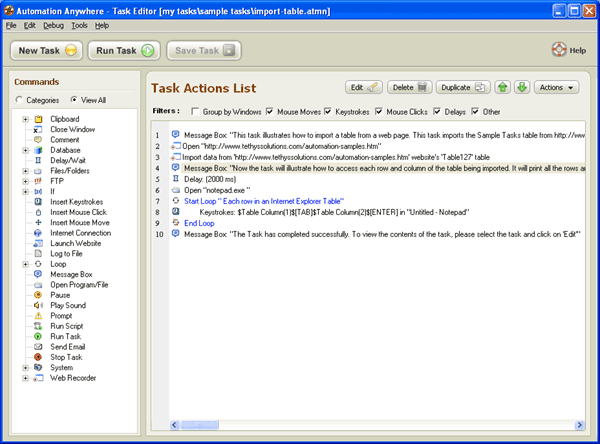This screenshot has height=444, width=600.
Task: Open Help with the lifebuoy button
Action: (569, 50)
